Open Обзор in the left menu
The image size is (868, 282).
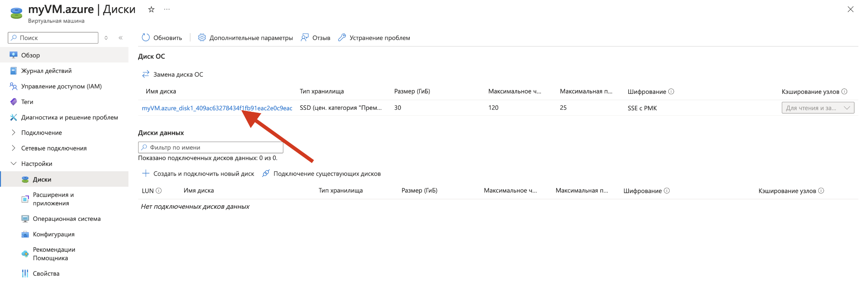coord(31,55)
